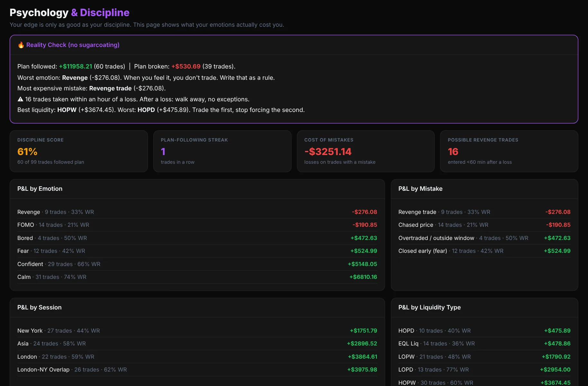
Task: Select the Confident 29 trades row
Action: (x=197, y=264)
